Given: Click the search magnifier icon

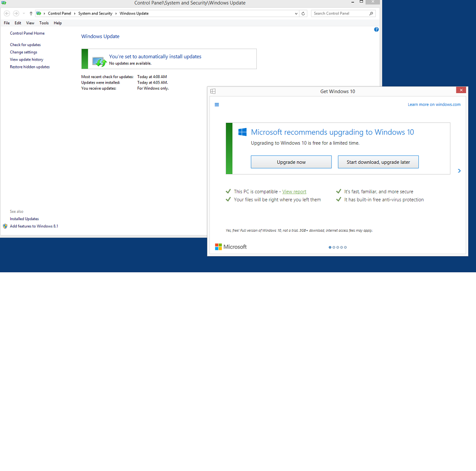Looking at the screenshot, I should (x=371, y=13).
